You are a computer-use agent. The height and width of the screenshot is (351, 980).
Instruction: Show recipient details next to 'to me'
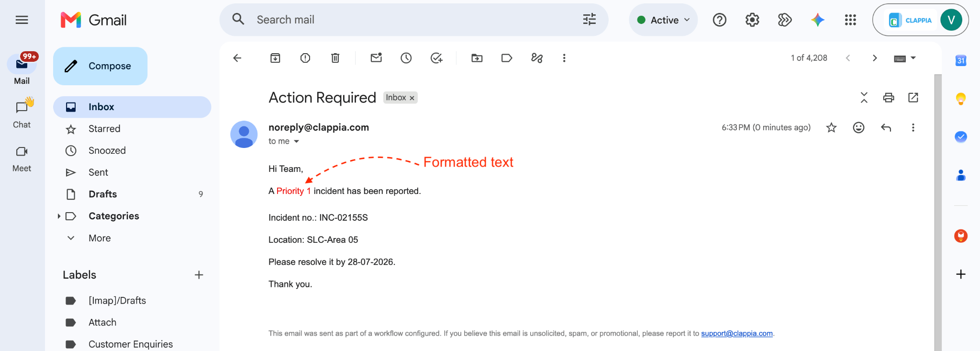(x=296, y=141)
